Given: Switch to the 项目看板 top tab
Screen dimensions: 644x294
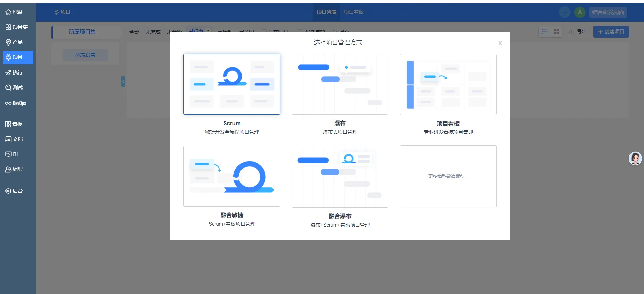Looking at the screenshot, I should [x=354, y=12].
